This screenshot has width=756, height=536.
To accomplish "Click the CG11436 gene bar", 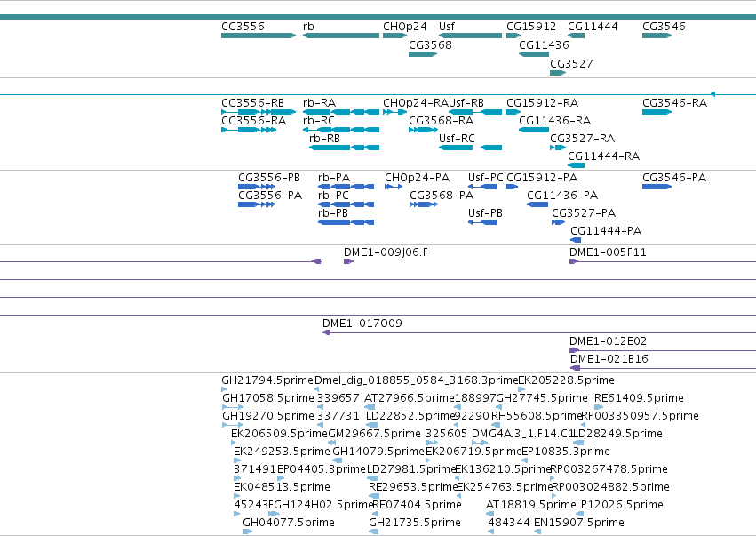I will 534,54.
